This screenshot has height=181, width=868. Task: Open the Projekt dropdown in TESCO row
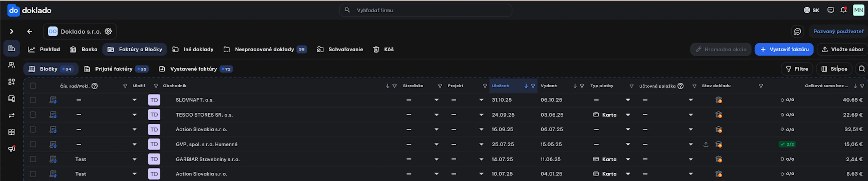click(481, 115)
